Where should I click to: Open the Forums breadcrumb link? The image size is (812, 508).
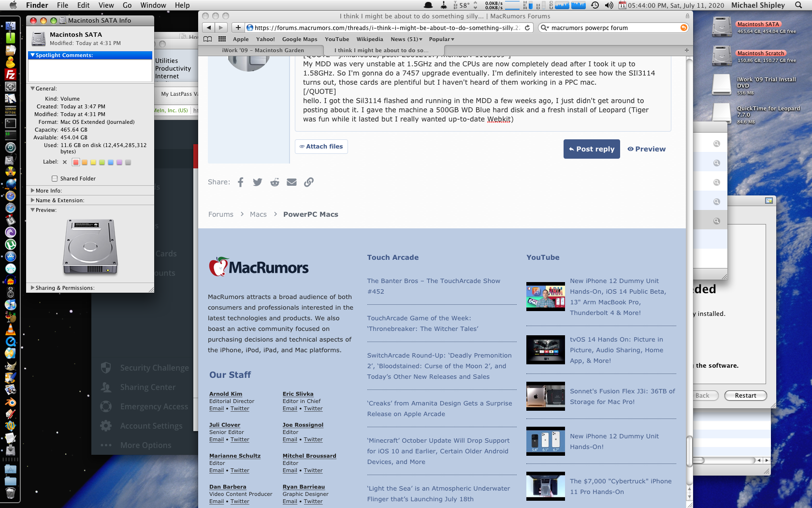(221, 214)
